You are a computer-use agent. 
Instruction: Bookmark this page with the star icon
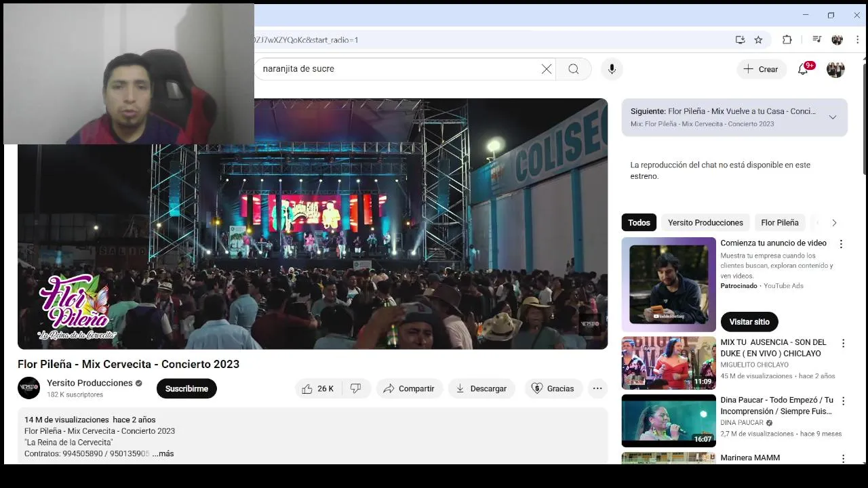(x=758, y=40)
